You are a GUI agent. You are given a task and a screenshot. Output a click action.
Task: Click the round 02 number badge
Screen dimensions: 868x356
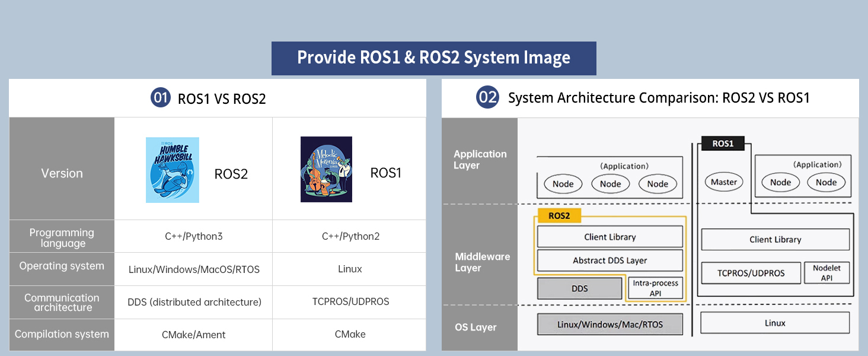(487, 97)
